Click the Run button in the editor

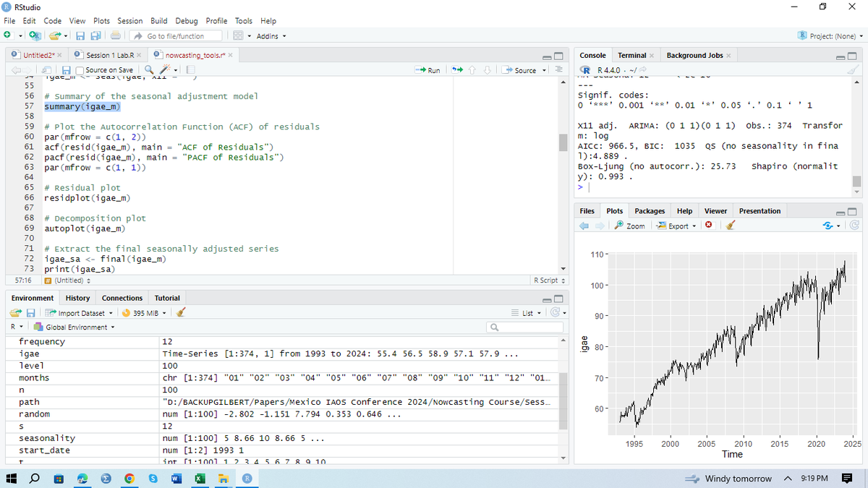click(x=428, y=70)
